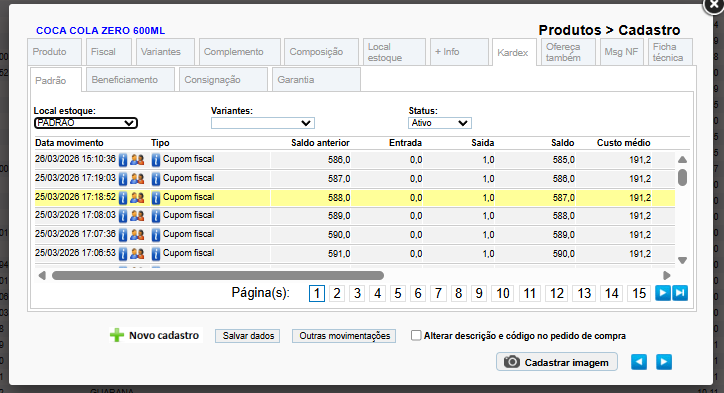This screenshot has height=393, width=724.
Task: Click the green plus Novo cadastro
Action: [155, 335]
